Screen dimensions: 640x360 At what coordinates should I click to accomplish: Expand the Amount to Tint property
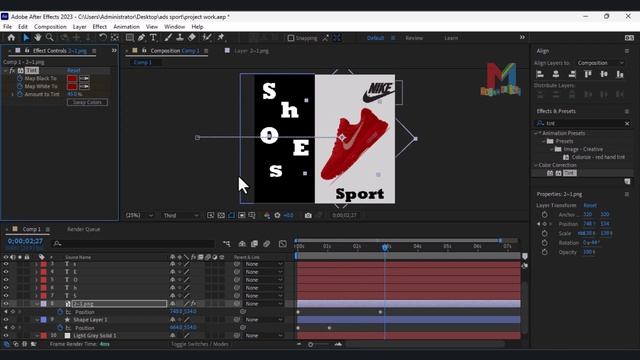coord(13,94)
